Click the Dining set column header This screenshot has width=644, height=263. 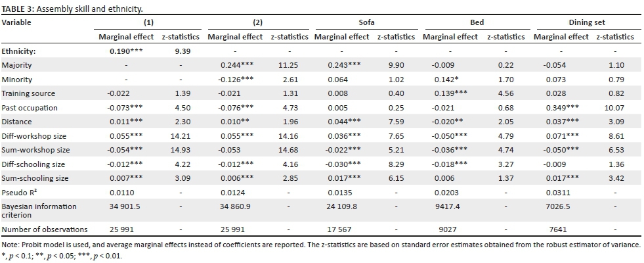coord(586,22)
